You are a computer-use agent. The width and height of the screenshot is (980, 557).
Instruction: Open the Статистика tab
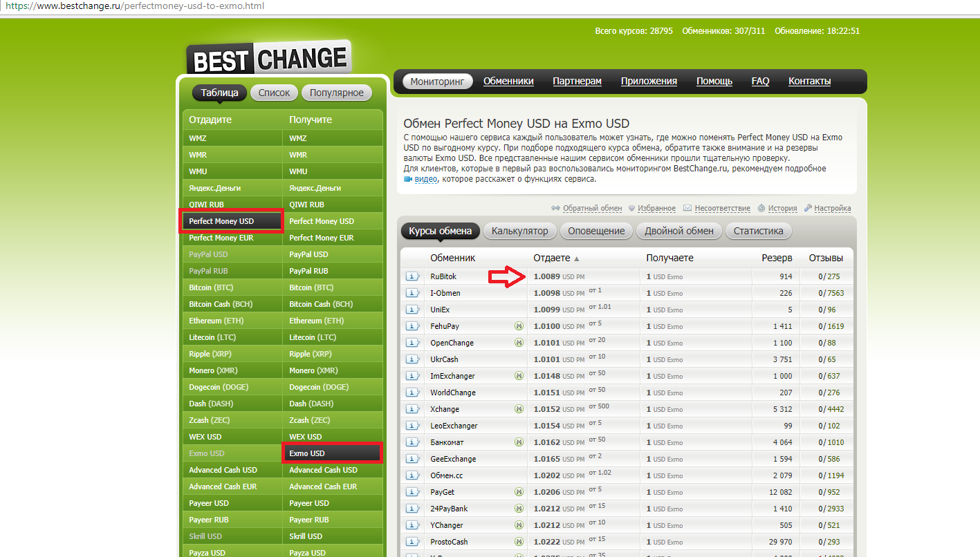(759, 231)
